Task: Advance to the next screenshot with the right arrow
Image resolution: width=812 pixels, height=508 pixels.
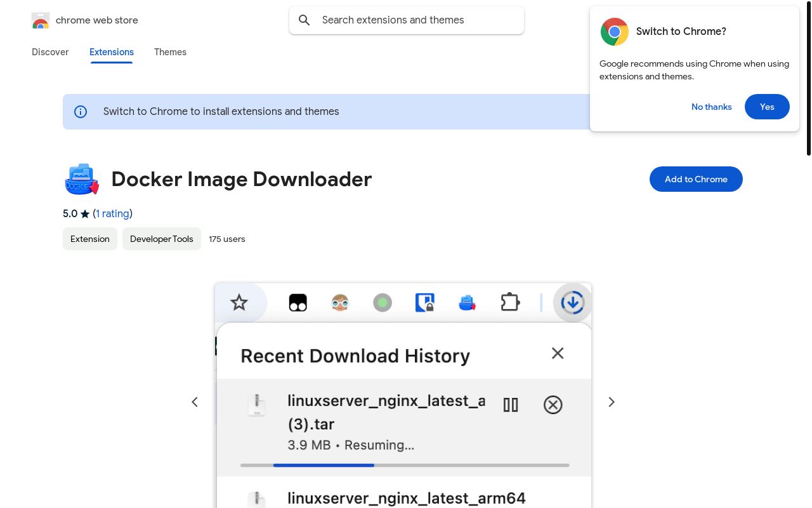Action: [611, 402]
